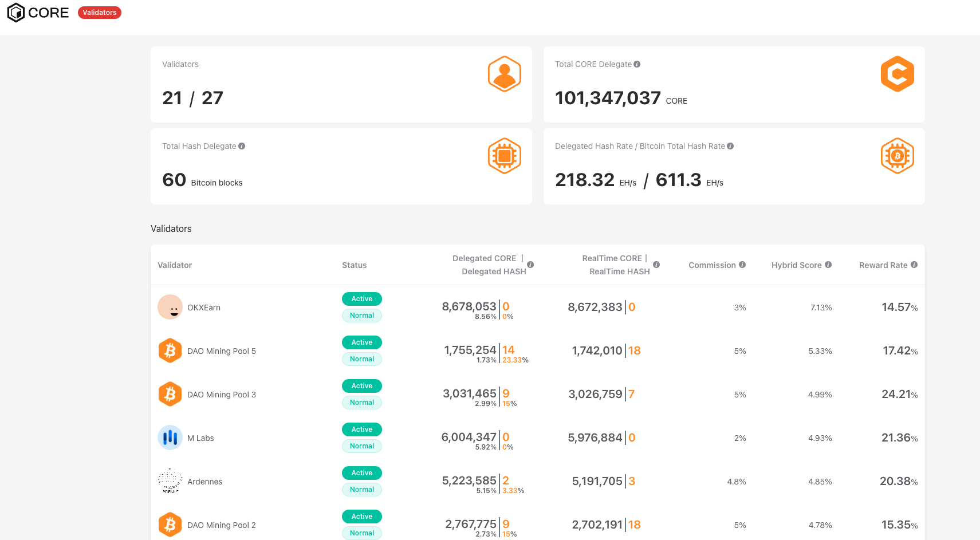
Task: Select DAO Mining Pool 2 validator name
Action: [x=221, y=525]
